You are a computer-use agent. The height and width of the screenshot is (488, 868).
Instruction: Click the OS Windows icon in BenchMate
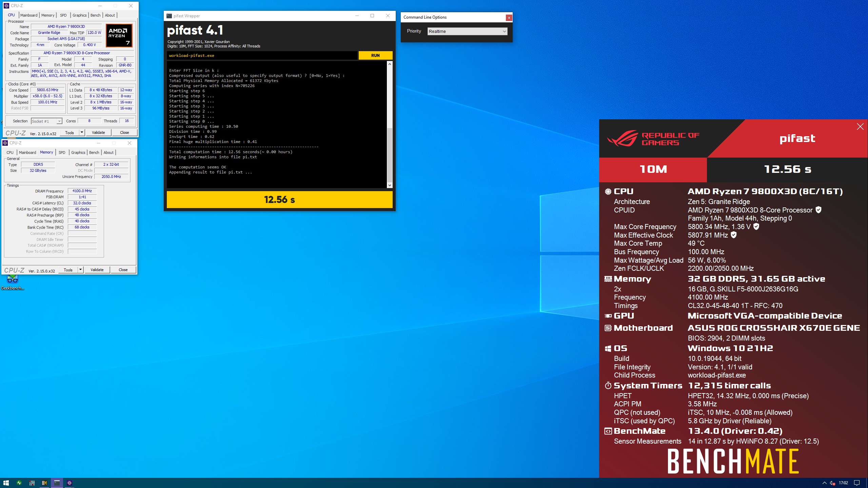(608, 348)
